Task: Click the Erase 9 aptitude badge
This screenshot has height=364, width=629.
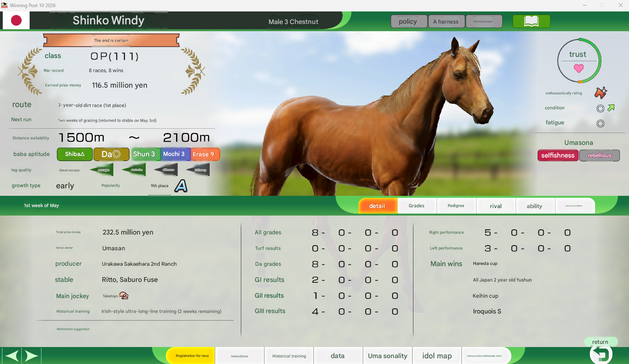Action: (x=204, y=154)
